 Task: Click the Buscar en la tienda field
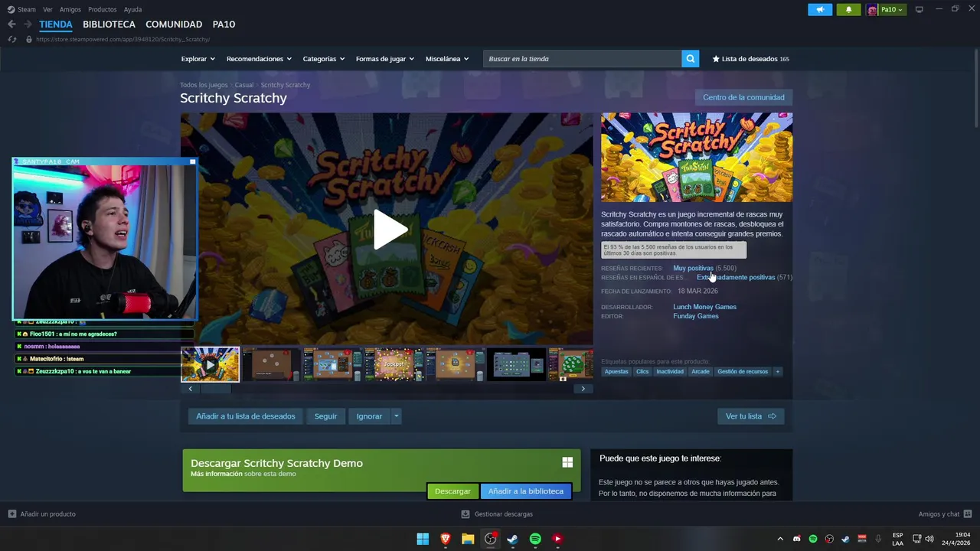click(x=582, y=59)
